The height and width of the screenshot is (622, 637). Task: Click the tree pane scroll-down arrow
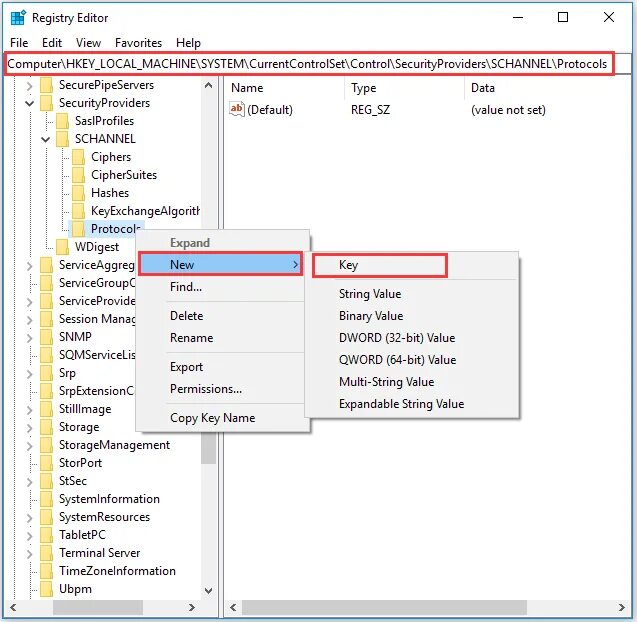(x=208, y=590)
